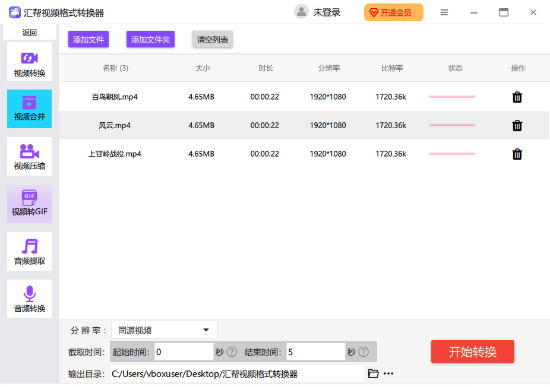Click the 大小 column header
This screenshot has width=550, height=387.
203,68
